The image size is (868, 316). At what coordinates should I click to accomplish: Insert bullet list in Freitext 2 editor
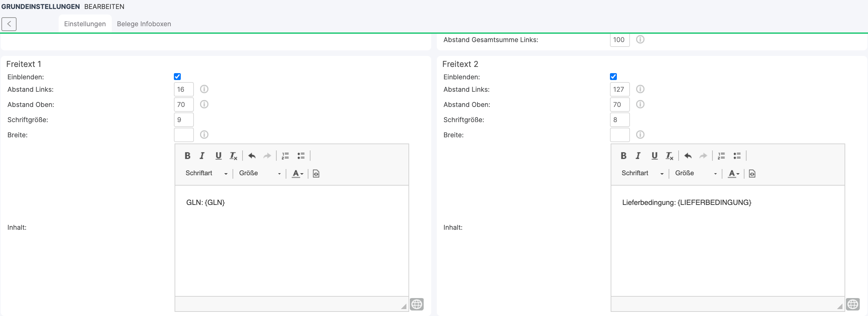tap(737, 156)
